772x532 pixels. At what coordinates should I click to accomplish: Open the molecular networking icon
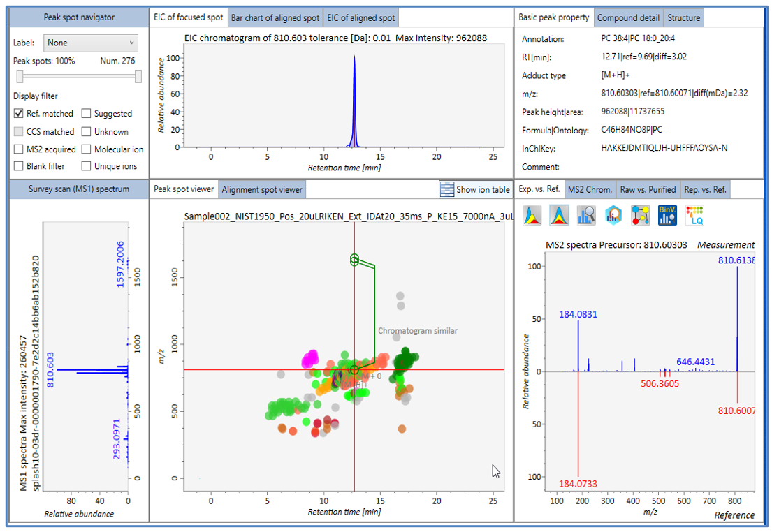pyautogui.click(x=640, y=215)
